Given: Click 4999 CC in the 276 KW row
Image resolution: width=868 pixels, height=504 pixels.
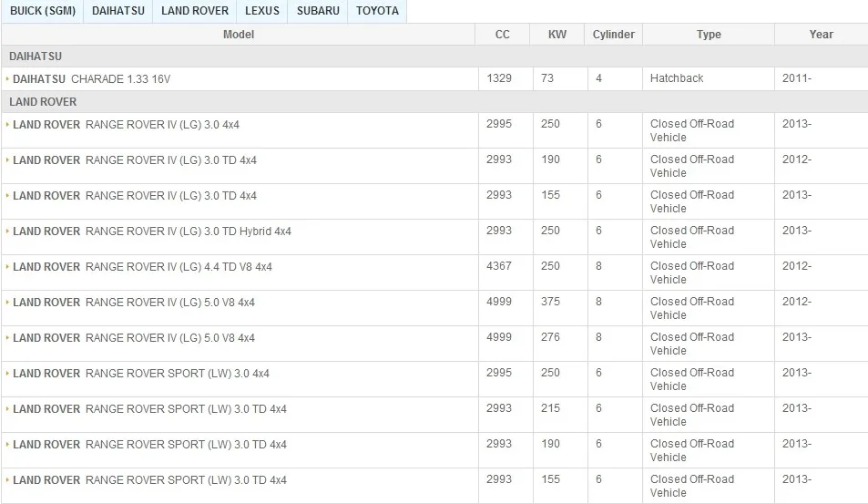Looking at the screenshot, I should pyautogui.click(x=499, y=336).
